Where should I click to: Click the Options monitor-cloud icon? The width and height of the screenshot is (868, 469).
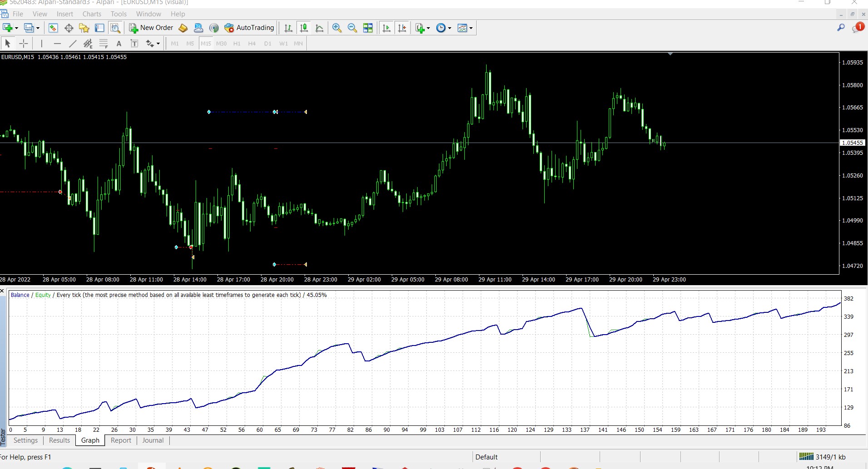coord(198,28)
